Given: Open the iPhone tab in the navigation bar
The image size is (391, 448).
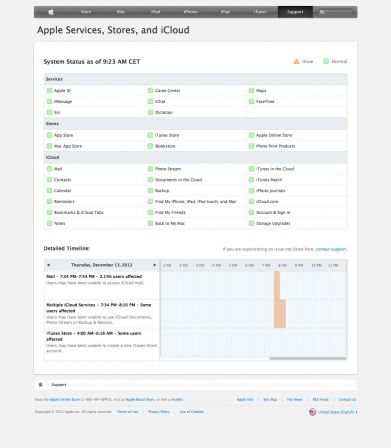Looking at the screenshot, I should (191, 12).
